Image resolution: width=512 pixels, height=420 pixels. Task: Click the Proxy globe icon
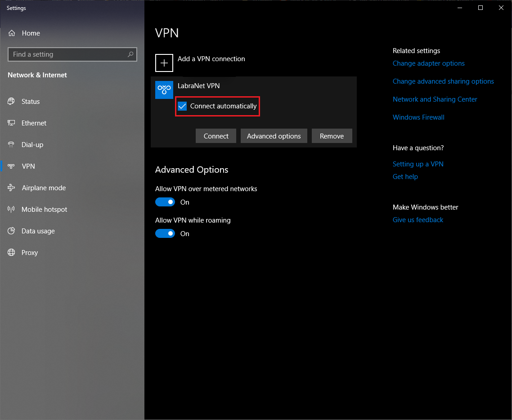(11, 253)
